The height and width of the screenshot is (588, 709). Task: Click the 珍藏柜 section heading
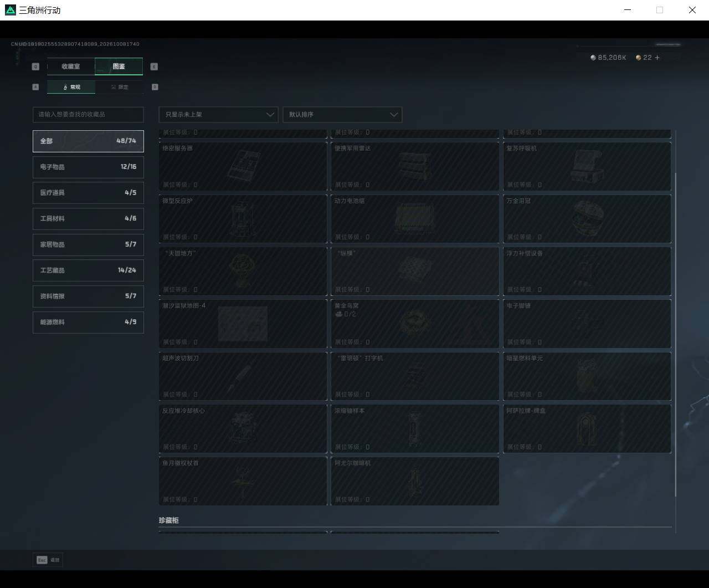pos(169,520)
